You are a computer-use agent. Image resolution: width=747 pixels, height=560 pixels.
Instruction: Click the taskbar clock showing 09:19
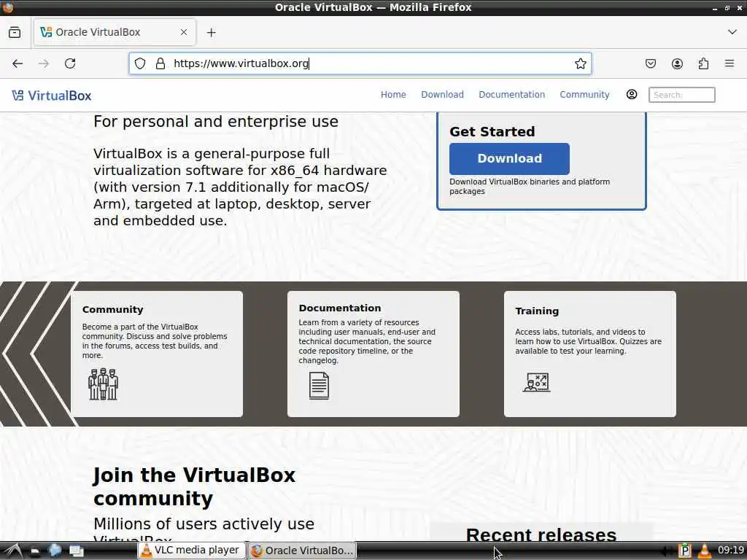731,550
